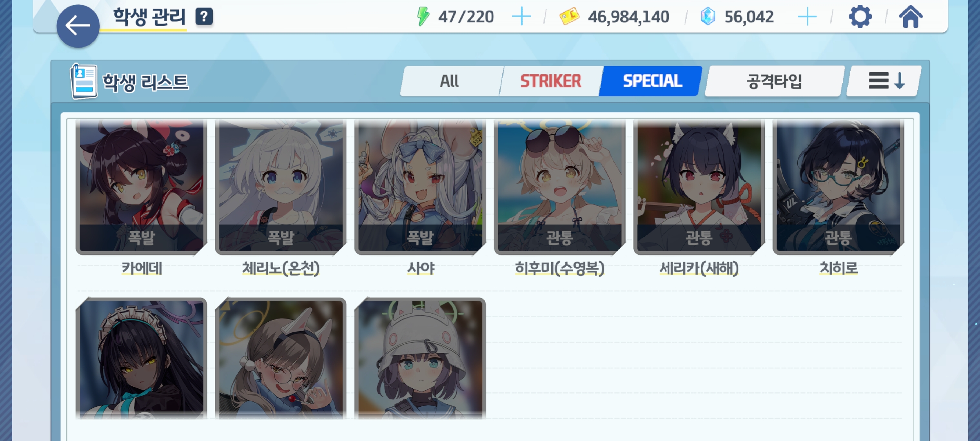The width and height of the screenshot is (980, 441).
Task: Choose 세리카(새해) student card
Action: (x=699, y=187)
